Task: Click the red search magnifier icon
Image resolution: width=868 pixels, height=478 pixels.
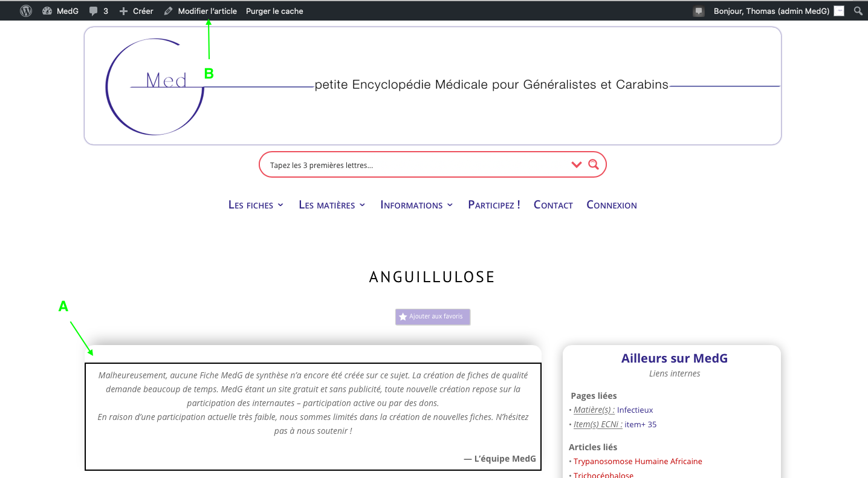Action: coord(594,164)
